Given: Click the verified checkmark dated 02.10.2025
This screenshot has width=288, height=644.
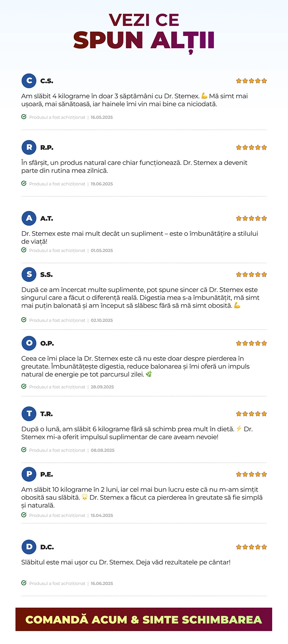Looking at the screenshot, I should (x=24, y=320).
